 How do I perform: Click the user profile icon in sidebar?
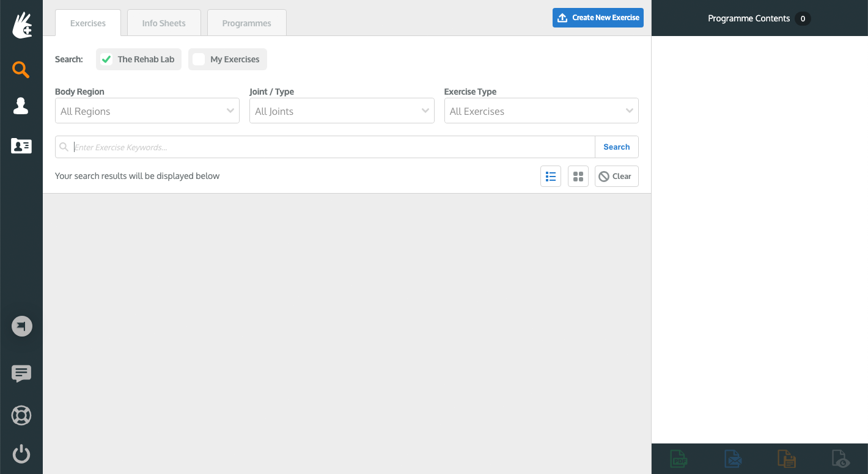coord(21,106)
